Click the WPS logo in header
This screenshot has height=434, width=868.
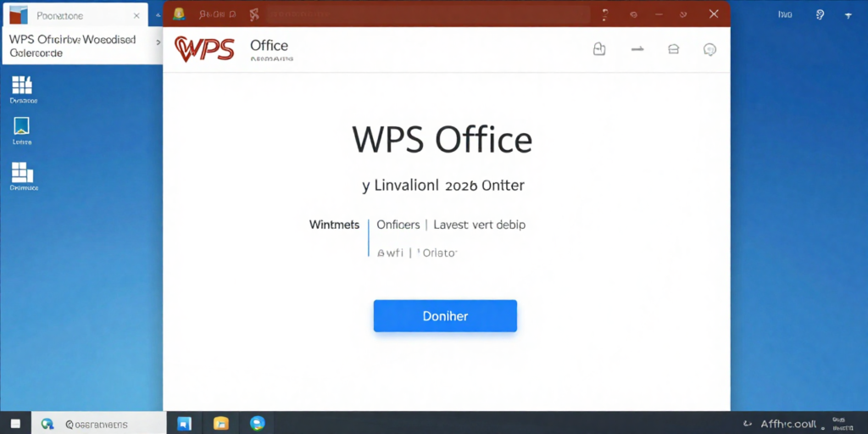pyautogui.click(x=204, y=48)
